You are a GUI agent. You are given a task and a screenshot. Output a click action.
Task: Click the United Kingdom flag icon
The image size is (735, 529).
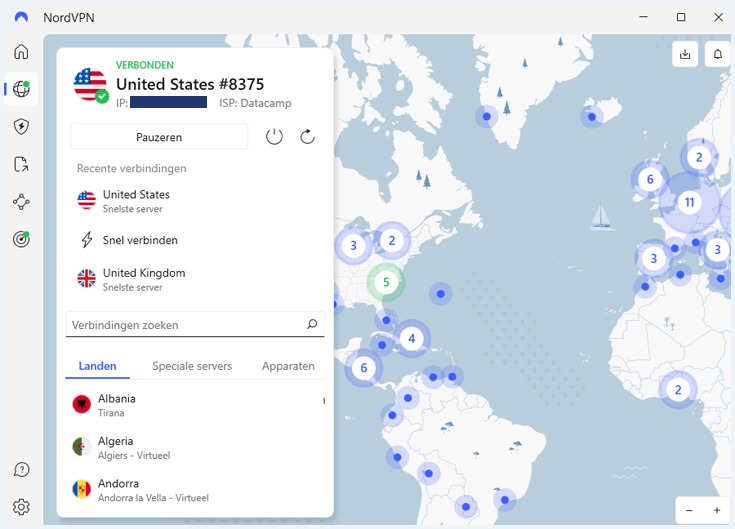click(87, 278)
